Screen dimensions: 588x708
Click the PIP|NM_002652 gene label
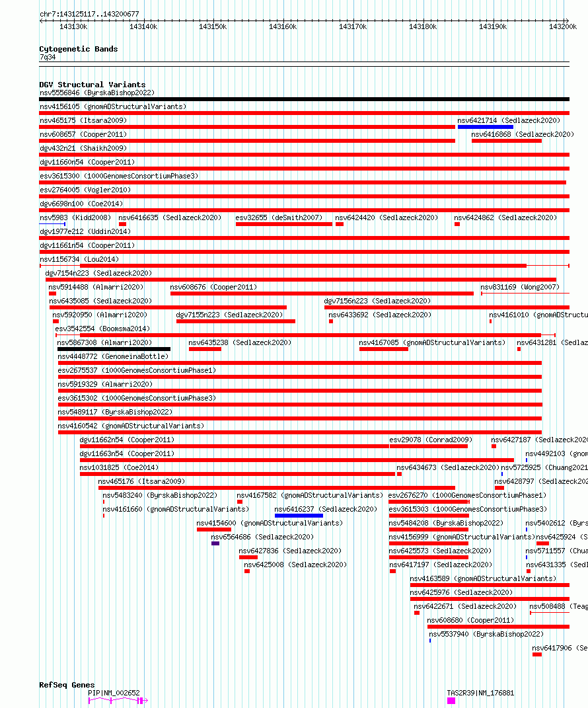click(114, 693)
